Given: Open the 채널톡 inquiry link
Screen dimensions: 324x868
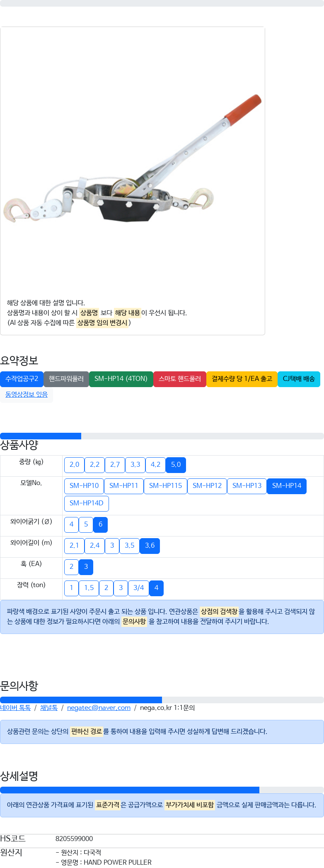Looking at the screenshot, I should (x=49, y=708).
